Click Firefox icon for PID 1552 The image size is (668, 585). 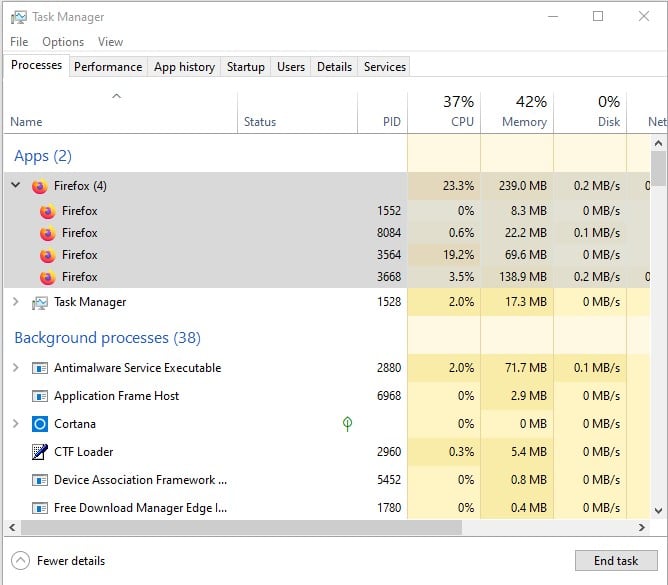48,211
